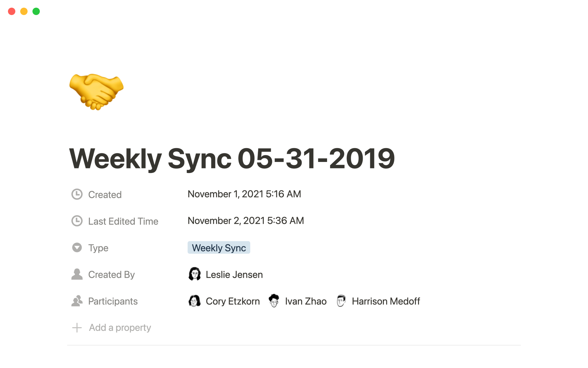Click the Created By person icon
The image size is (588, 368).
click(x=77, y=274)
